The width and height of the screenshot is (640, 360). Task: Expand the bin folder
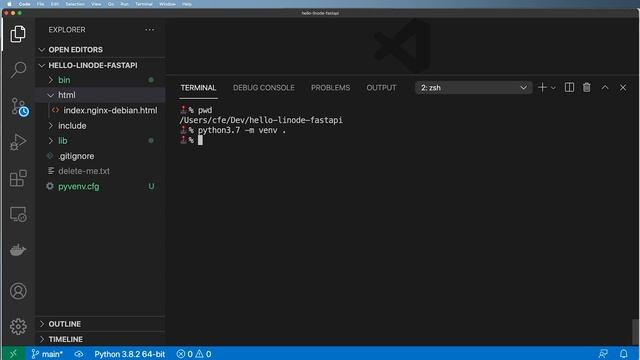(100, 80)
